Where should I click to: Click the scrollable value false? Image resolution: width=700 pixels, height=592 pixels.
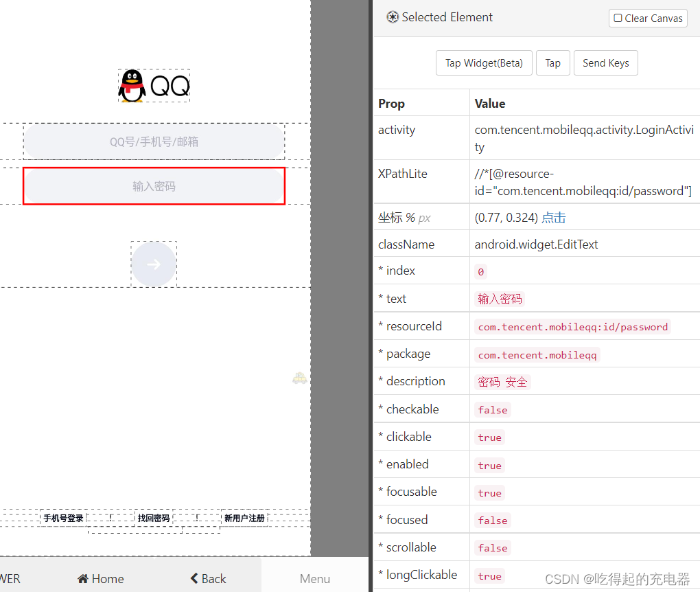493,548
